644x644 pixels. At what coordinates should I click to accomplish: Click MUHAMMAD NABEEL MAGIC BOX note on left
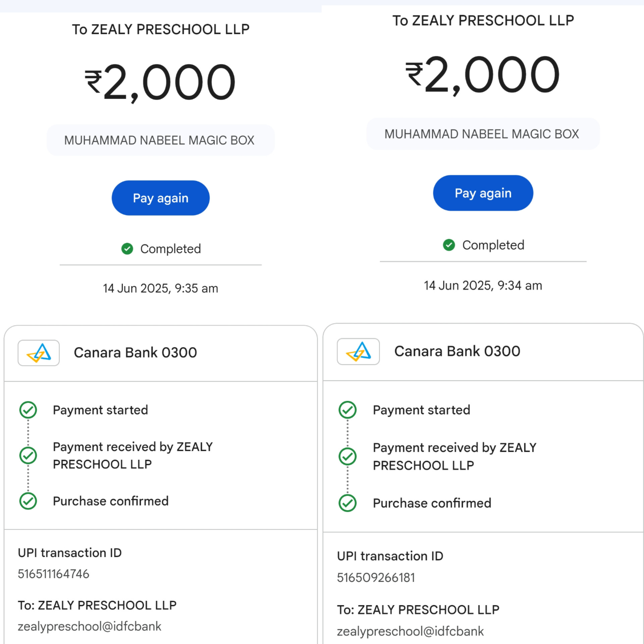pos(159,140)
